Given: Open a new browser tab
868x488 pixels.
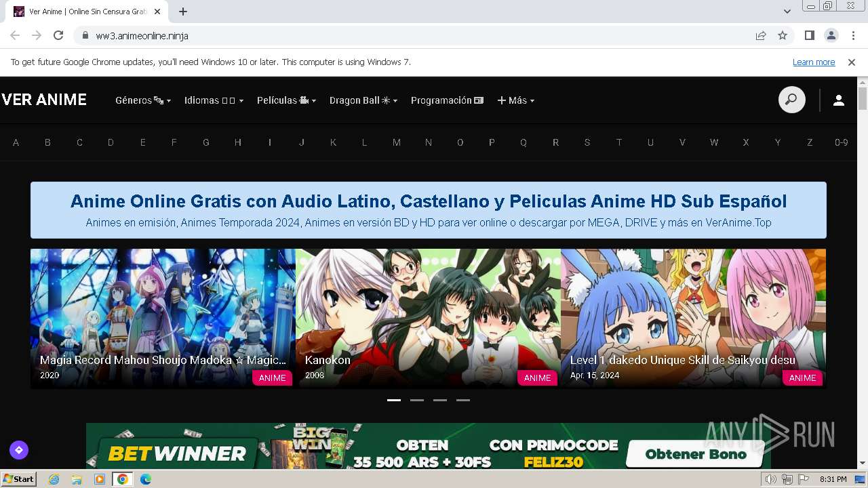Looking at the screenshot, I should tap(183, 12).
